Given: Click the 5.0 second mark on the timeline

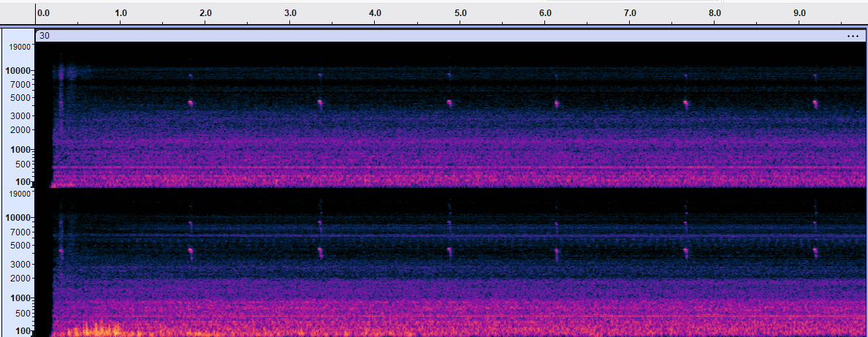Looking at the screenshot, I should point(460,12).
